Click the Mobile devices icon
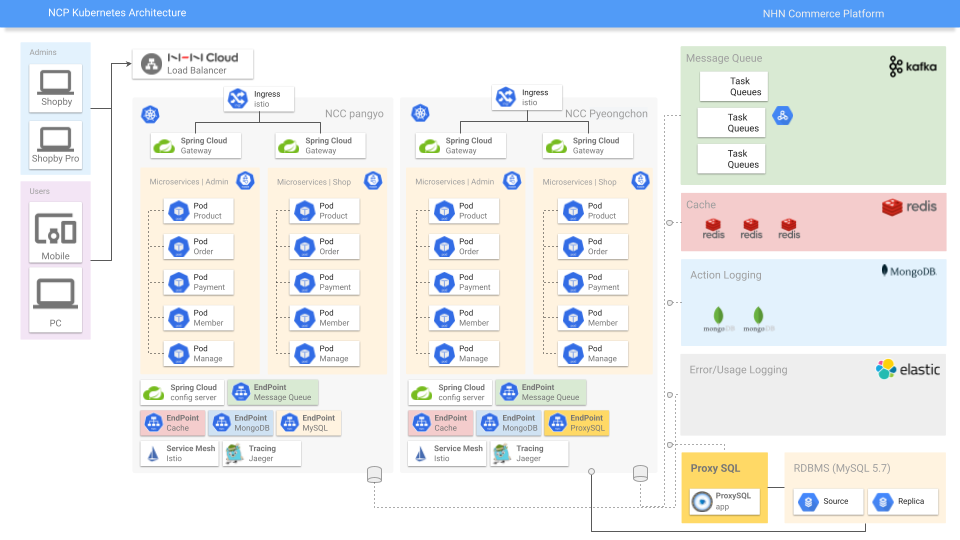 click(x=55, y=228)
